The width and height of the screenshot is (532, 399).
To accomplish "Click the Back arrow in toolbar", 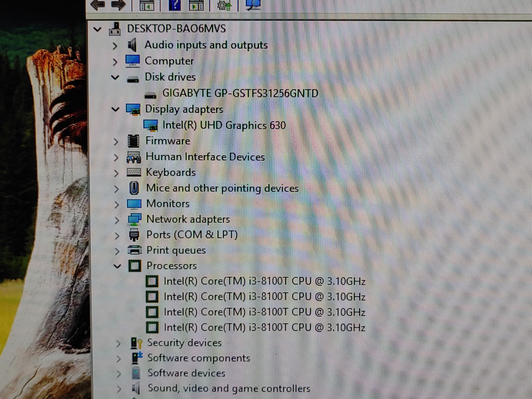I will point(98,5).
